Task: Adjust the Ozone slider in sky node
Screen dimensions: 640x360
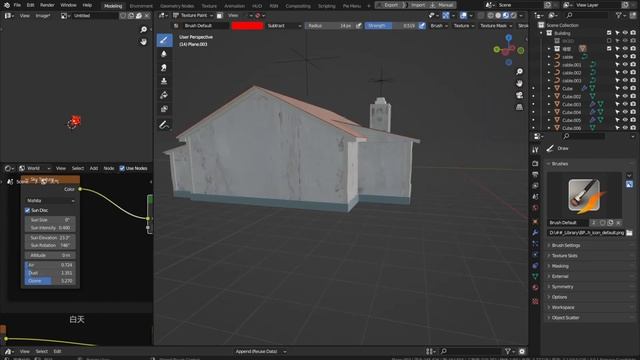Action: click(50, 281)
